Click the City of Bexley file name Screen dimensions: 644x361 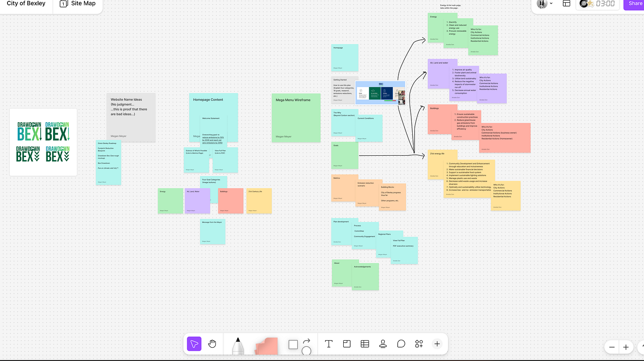pyautogui.click(x=26, y=4)
